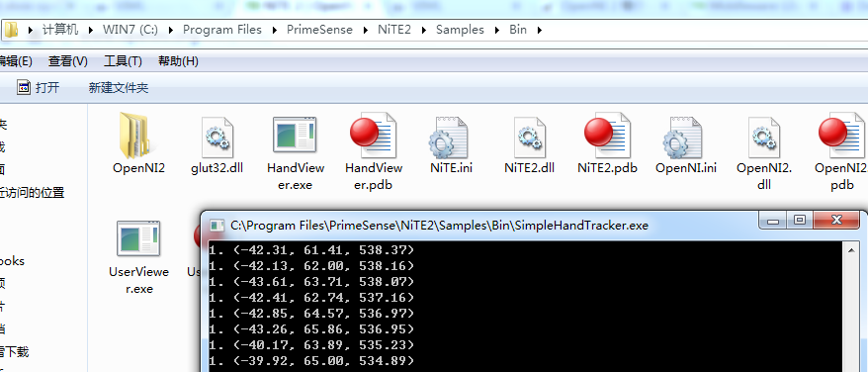Viewport: 868px width, 372px height.
Task: Minimize the SimpleHandTracker console window
Action: coord(773,222)
